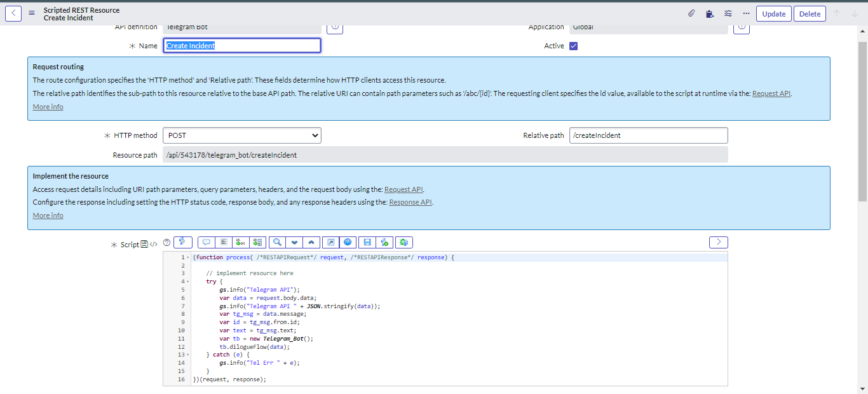
Task: Open the personalize form sliders icon
Action: (728, 13)
